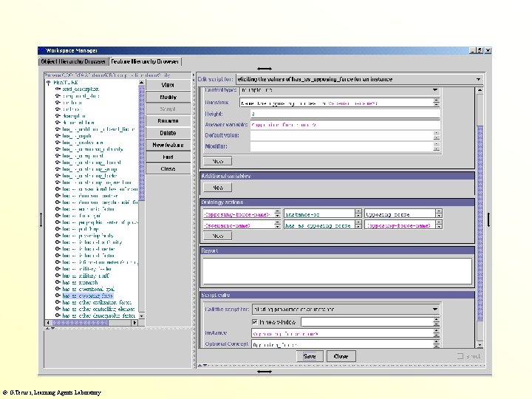This screenshot has width=532, height=399.
Task: Collapse the FEATURE root tree node
Action: point(49,82)
